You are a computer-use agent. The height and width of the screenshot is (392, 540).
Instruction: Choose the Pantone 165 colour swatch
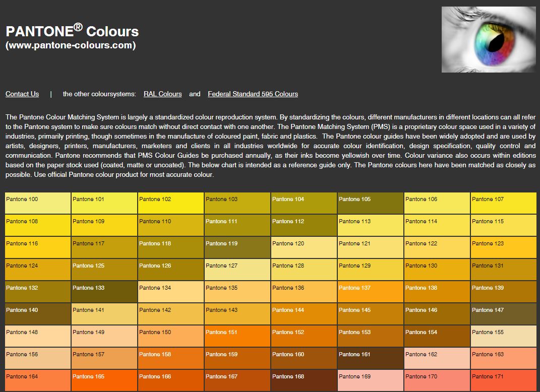point(104,380)
